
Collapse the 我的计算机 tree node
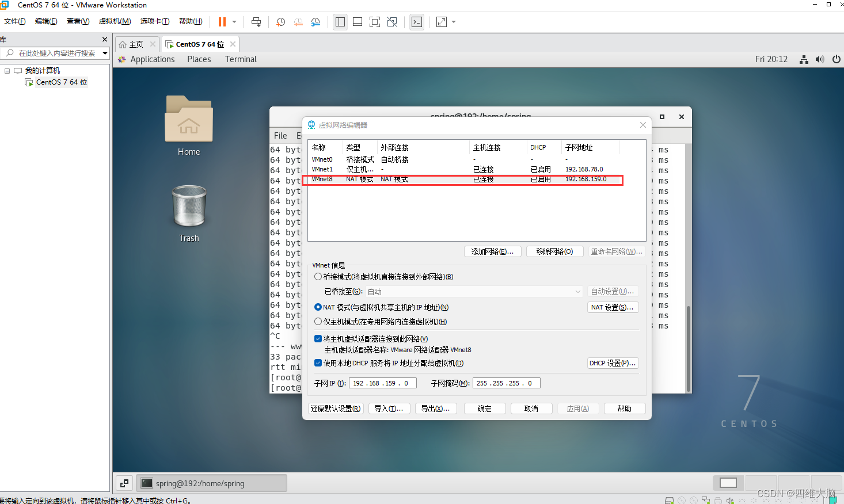tap(7, 71)
